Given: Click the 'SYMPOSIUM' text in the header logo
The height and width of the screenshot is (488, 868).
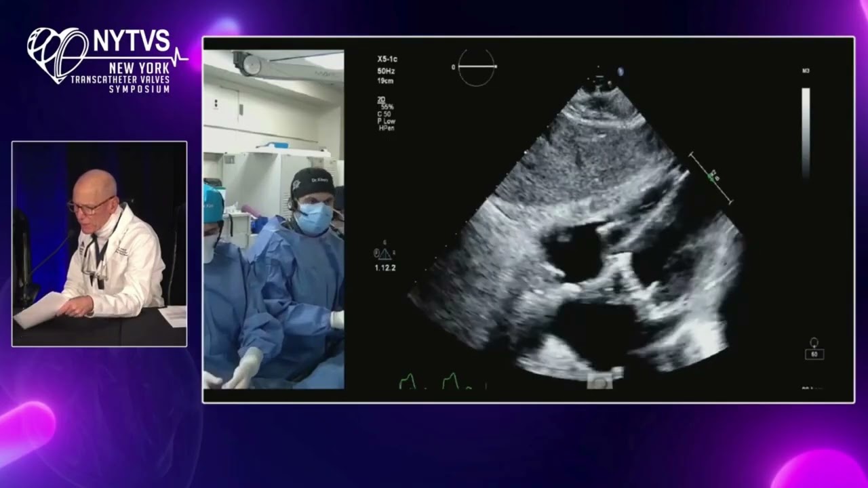Looking at the screenshot, I should tap(140, 89).
